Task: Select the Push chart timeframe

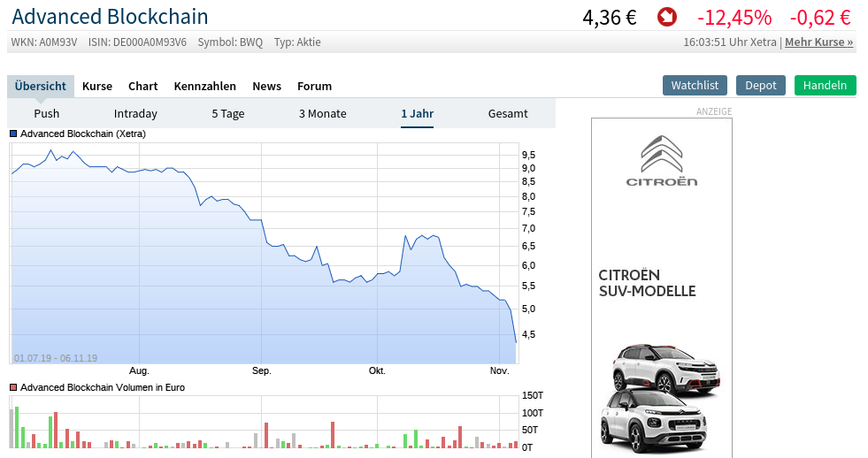Action: click(47, 113)
